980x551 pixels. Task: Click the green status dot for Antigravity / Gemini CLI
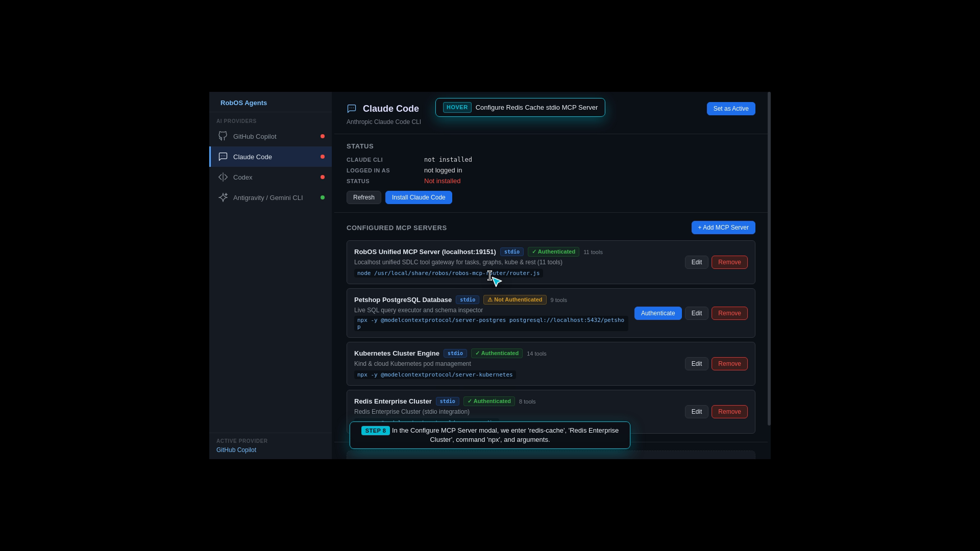[x=323, y=197]
